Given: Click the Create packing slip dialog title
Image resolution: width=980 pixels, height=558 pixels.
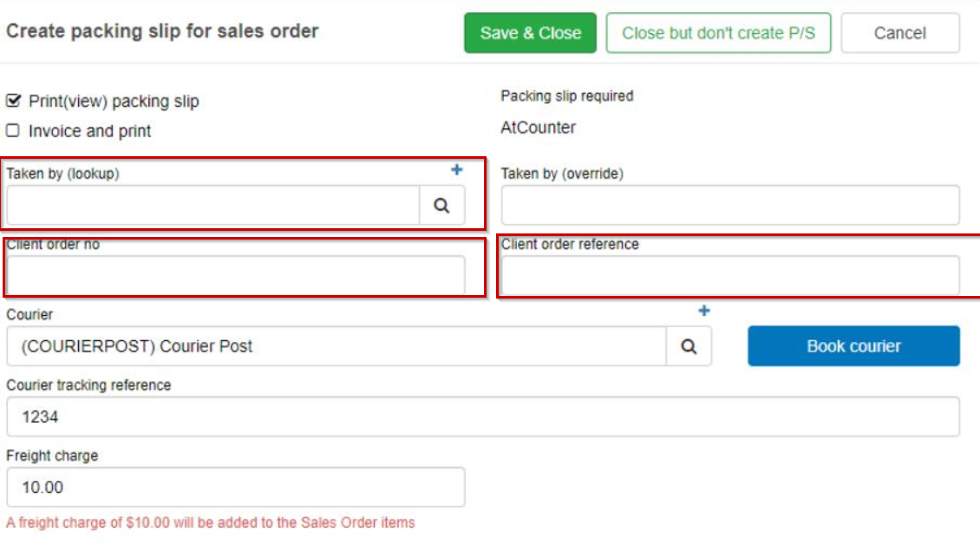Looking at the screenshot, I should tap(162, 31).
